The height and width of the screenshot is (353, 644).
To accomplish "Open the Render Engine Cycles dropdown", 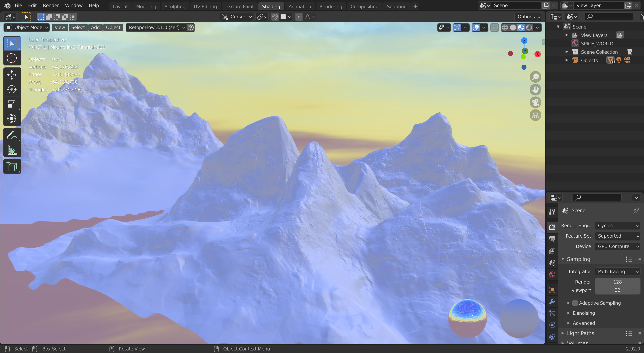I will point(618,225).
